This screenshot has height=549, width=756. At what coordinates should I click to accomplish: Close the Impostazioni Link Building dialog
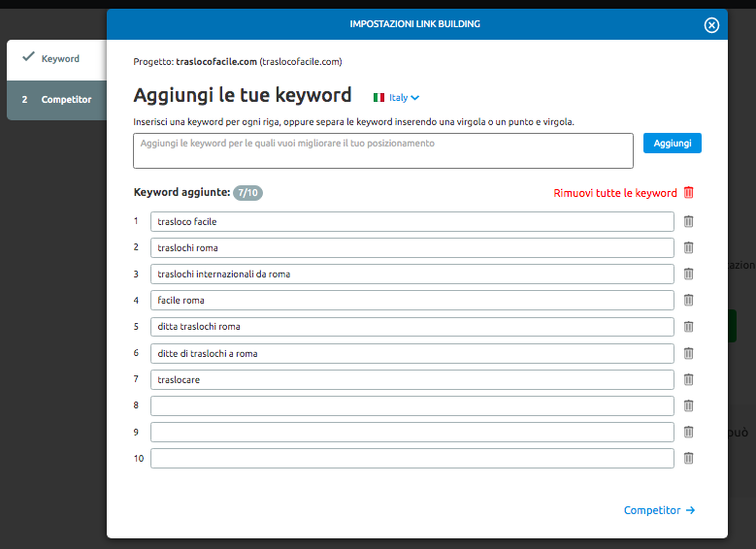tap(711, 25)
